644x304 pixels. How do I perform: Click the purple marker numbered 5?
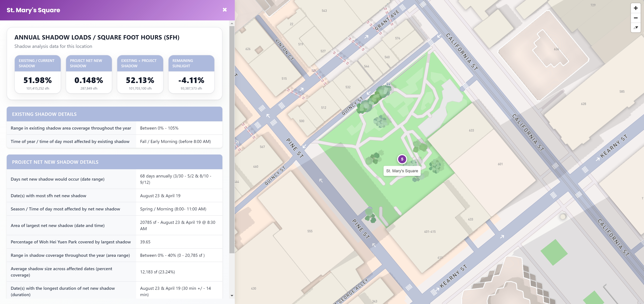click(402, 159)
